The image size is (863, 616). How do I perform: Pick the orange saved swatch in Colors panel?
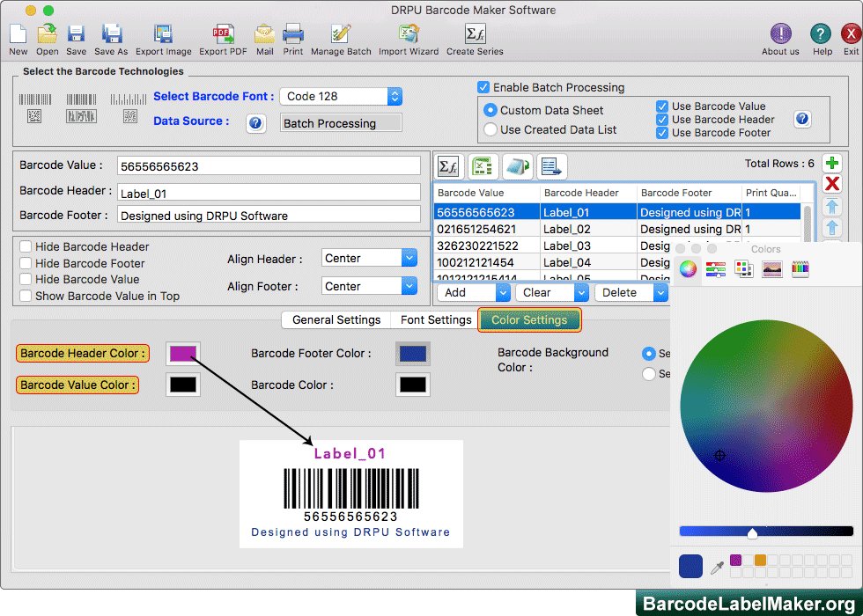pos(760,561)
